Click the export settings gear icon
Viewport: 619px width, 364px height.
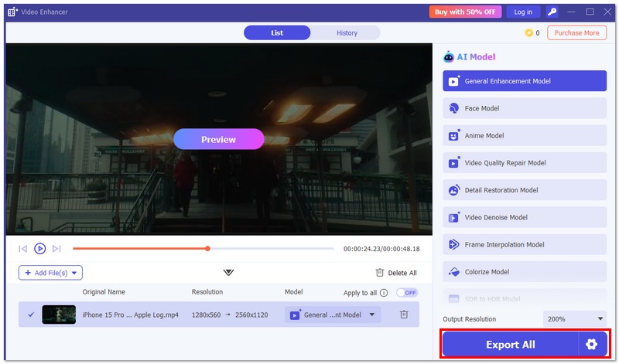pos(592,345)
